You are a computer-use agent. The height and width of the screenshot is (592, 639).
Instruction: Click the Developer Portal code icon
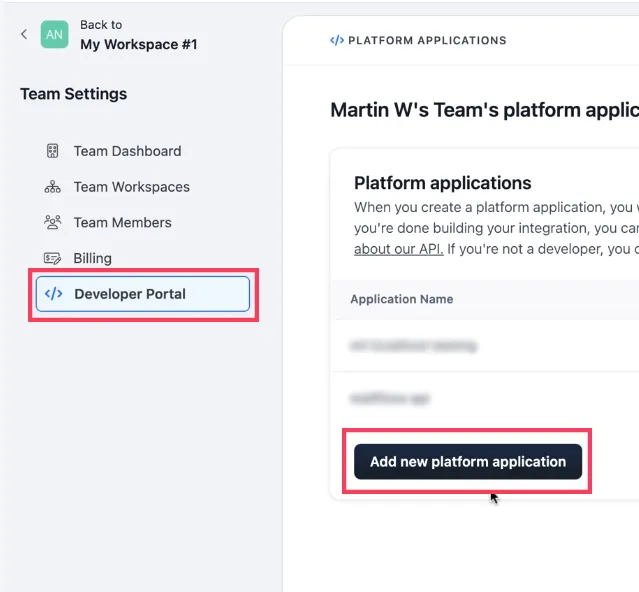click(x=53, y=294)
